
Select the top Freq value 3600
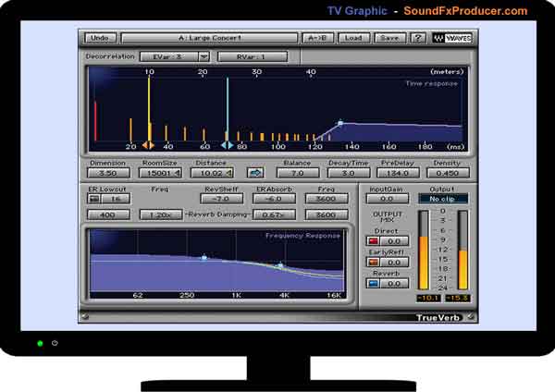click(327, 199)
